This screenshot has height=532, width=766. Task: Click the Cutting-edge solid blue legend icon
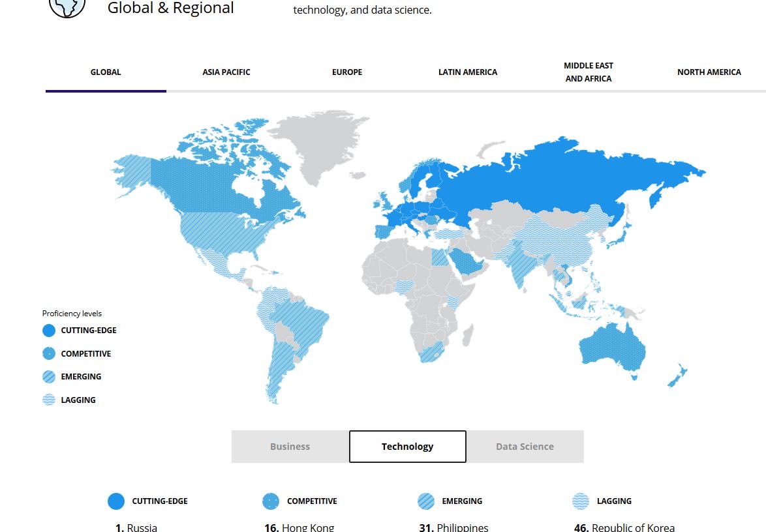(48, 330)
